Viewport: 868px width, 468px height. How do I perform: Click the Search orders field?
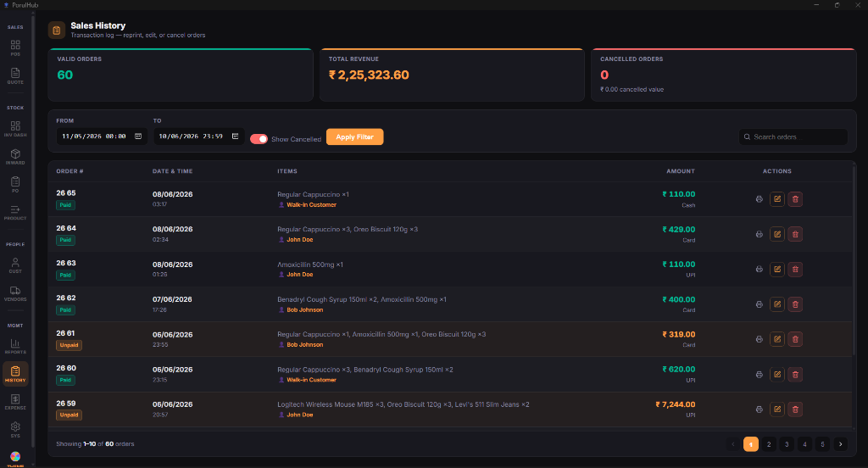(793, 136)
